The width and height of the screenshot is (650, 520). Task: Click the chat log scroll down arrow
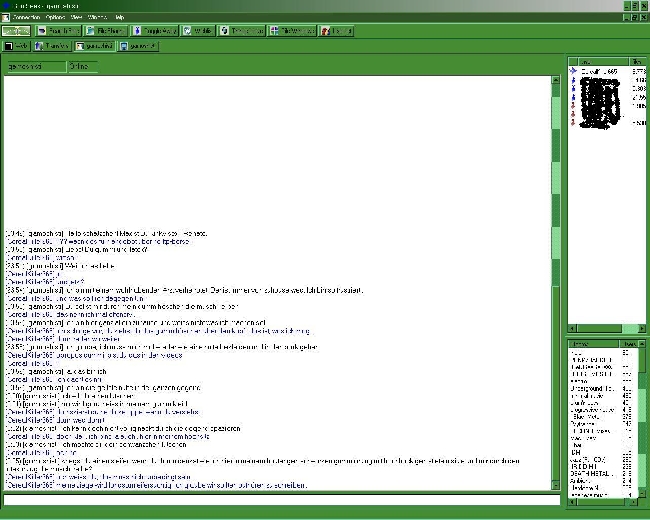pyautogui.click(x=556, y=485)
